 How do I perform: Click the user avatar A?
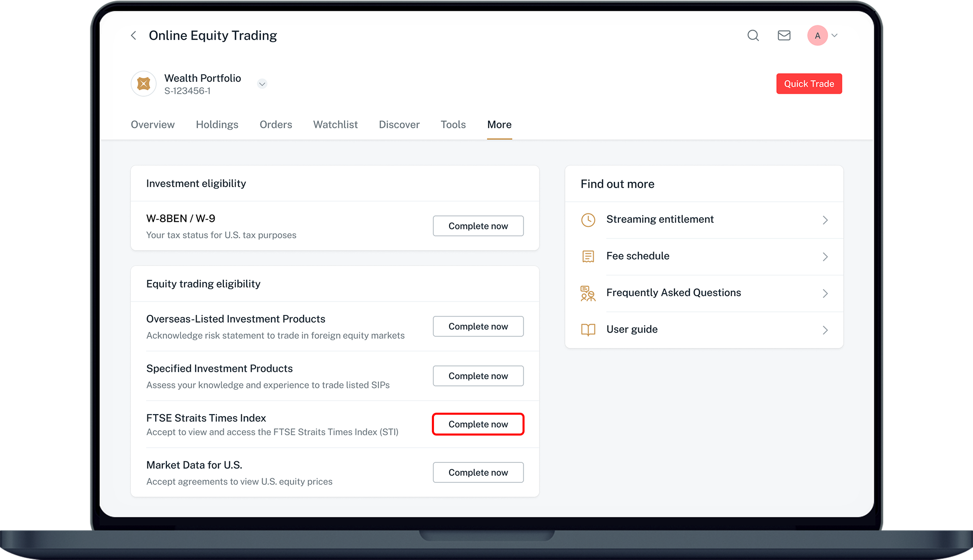(817, 35)
